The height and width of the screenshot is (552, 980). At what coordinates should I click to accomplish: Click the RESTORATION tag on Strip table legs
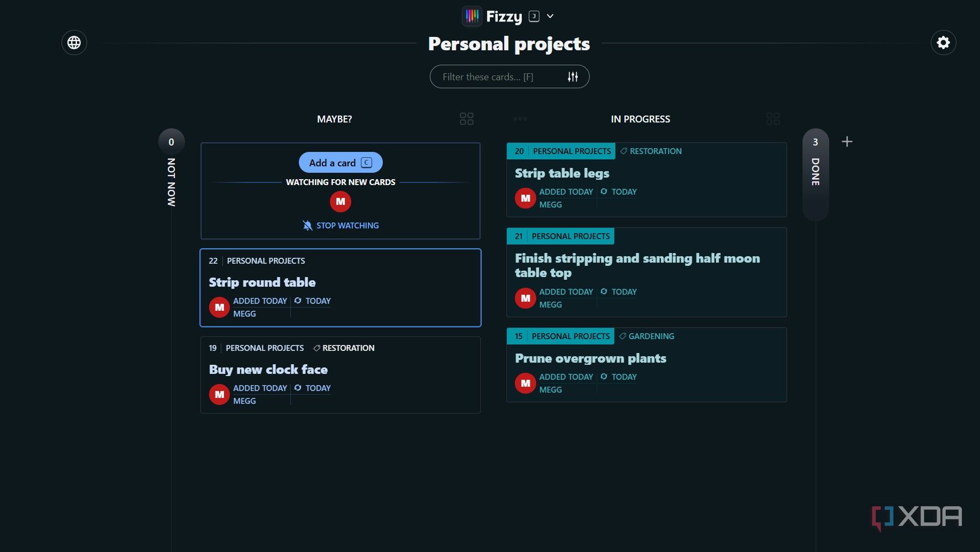click(x=651, y=151)
